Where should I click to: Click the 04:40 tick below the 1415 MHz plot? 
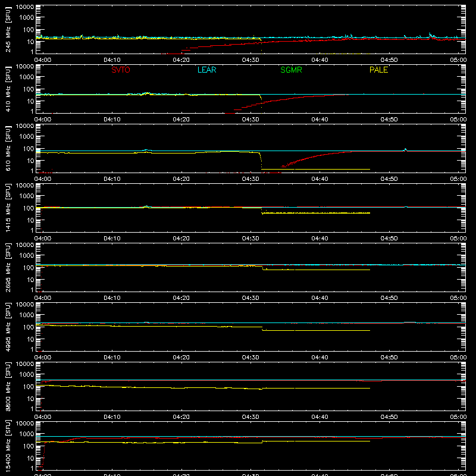point(320,239)
